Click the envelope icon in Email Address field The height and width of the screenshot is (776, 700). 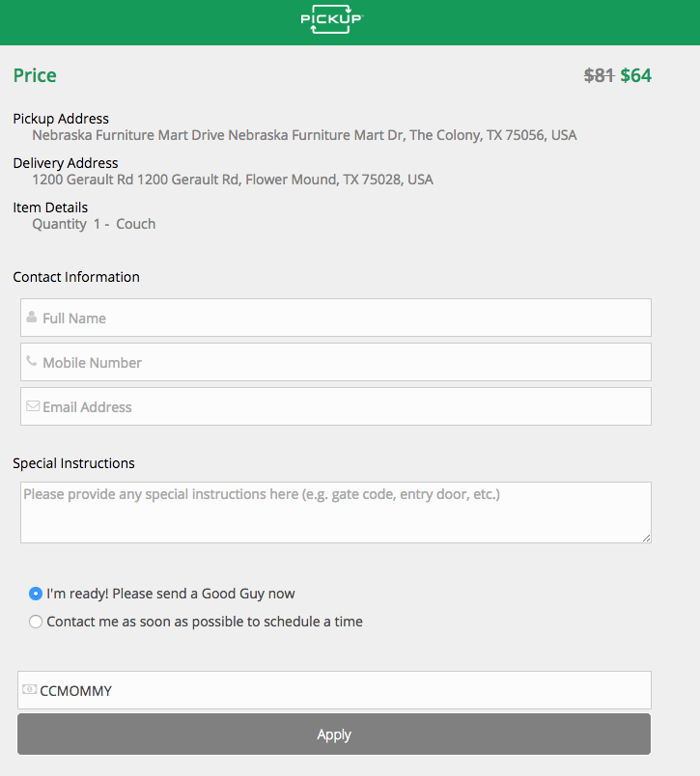[33, 405]
